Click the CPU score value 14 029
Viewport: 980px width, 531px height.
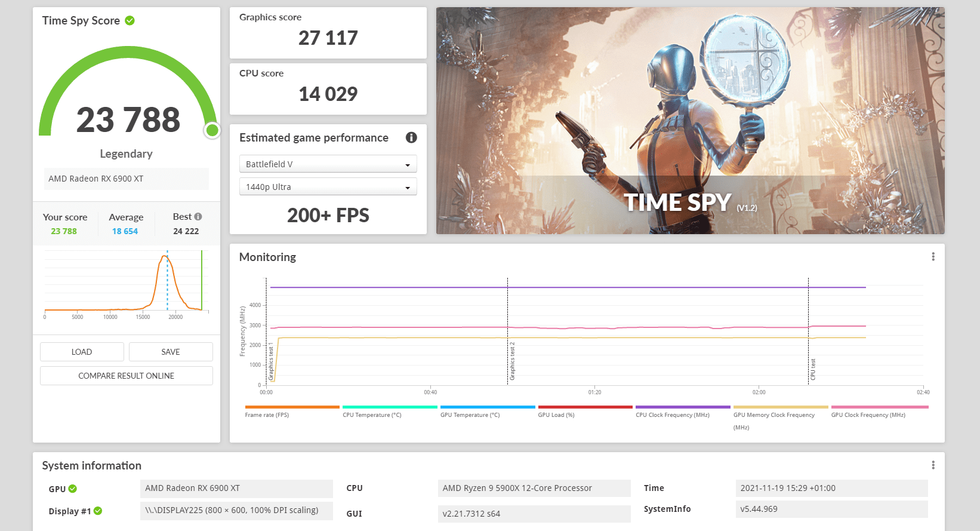point(328,94)
